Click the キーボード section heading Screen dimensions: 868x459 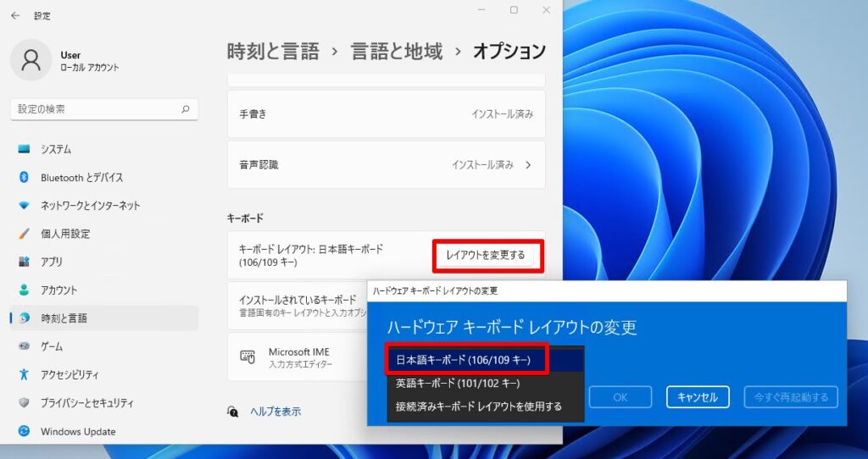pyautogui.click(x=245, y=218)
